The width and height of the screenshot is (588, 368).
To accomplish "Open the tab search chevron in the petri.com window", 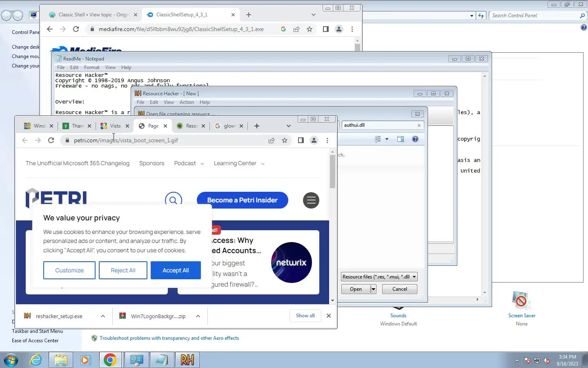I will [x=289, y=126].
